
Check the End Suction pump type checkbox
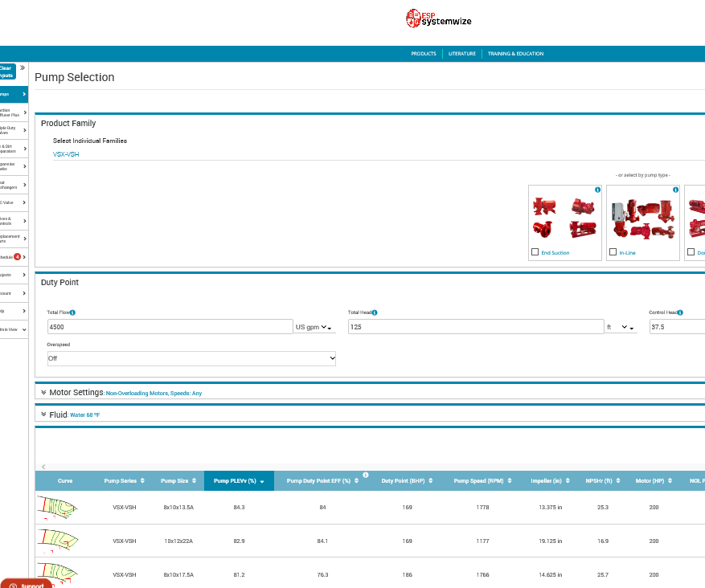535,252
